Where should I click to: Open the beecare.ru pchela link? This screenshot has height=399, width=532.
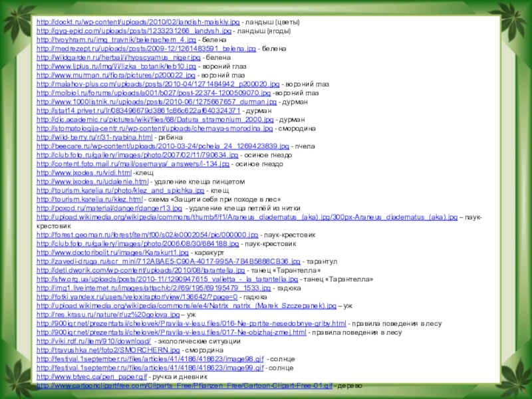162,146
